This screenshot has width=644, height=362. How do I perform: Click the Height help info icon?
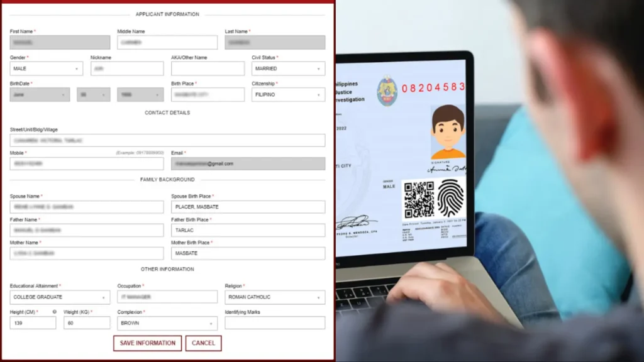point(55,312)
